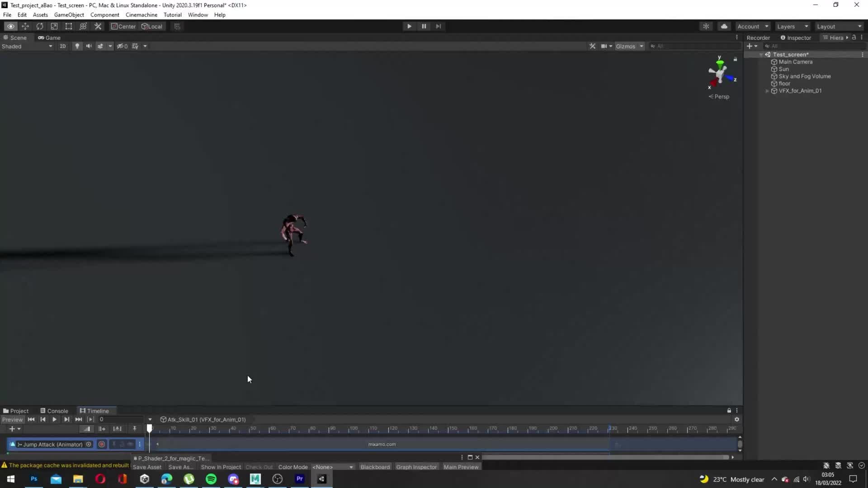
Task: Click the cloud services icon
Action: coord(724,26)
